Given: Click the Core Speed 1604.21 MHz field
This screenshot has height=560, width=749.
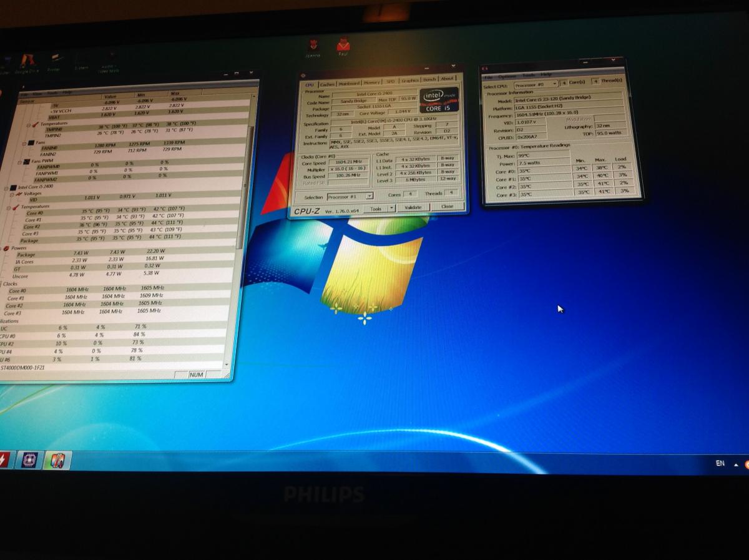Looking at the screenshot, I should pyautogui.click(x=350, y=162).
